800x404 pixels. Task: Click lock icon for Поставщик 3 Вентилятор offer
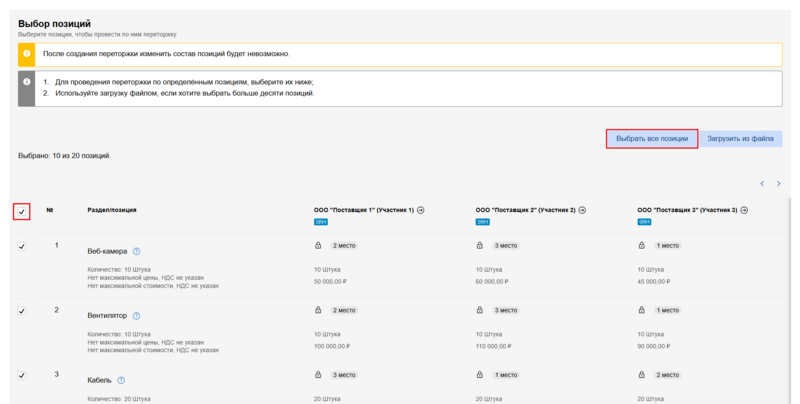[x=641, y=310]
